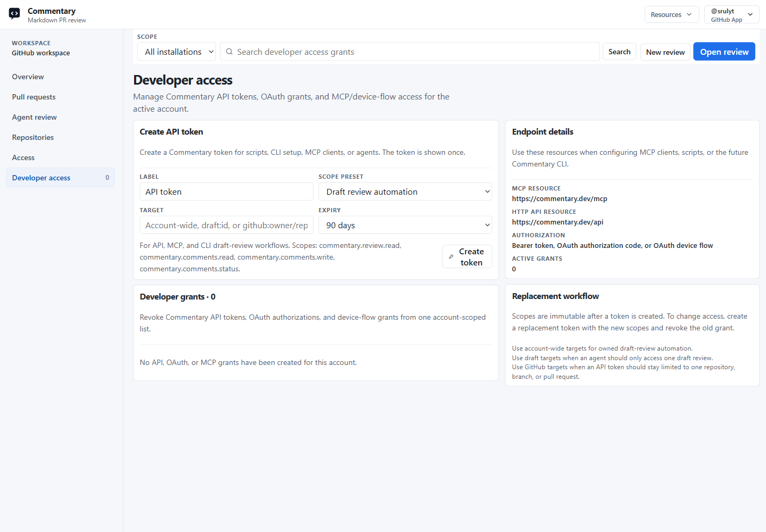Click the 'Replacement workflow' heading
Screen dimensions: 766x532
pyautogui.click(x=555, y=296)
